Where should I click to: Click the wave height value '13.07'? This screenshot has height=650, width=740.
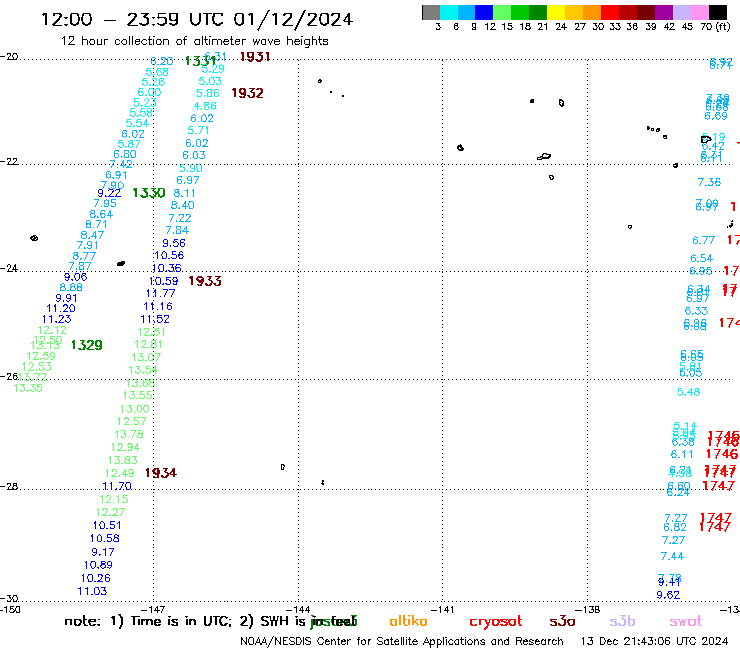coord(146,357)
